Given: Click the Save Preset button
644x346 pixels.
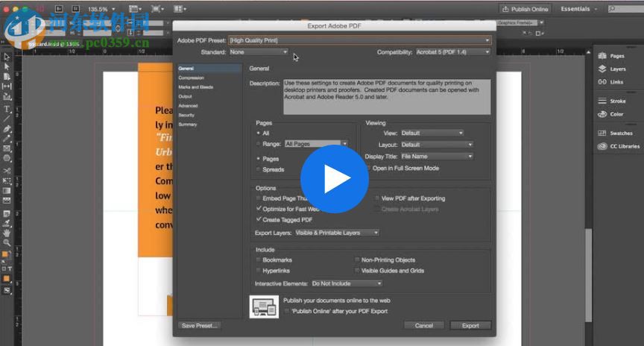Looking at the screenshot, I should 199,325.
